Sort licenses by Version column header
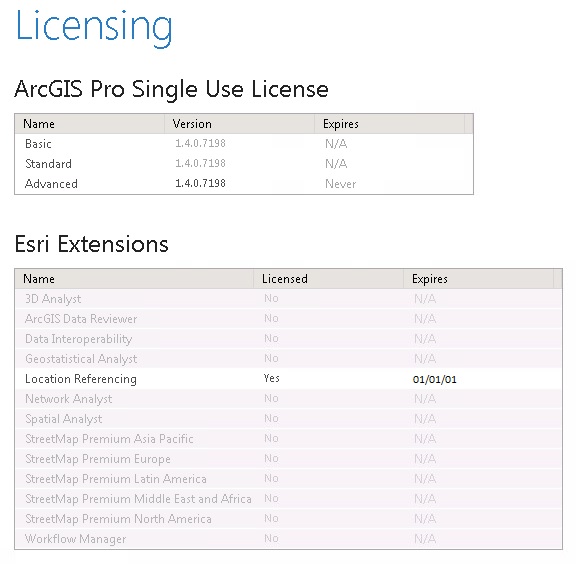This screenshot has height=567, width=587. tap(239, 124)
